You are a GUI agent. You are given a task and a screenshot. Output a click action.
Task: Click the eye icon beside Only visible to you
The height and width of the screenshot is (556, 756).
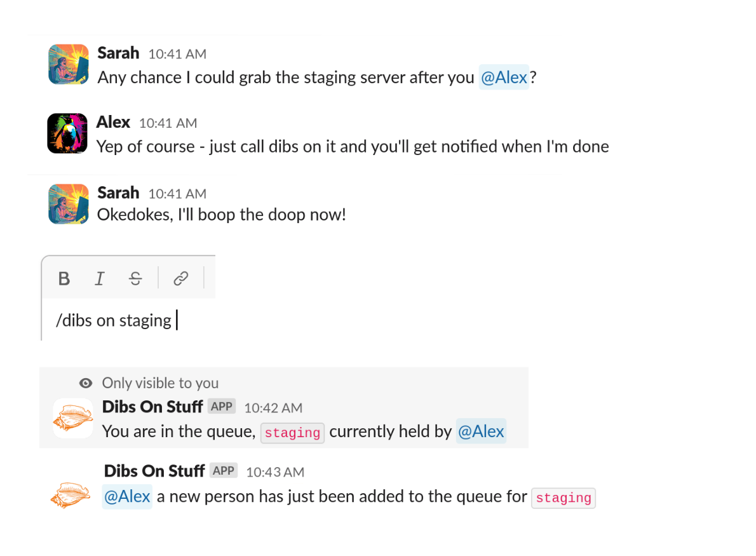point(86,383)
